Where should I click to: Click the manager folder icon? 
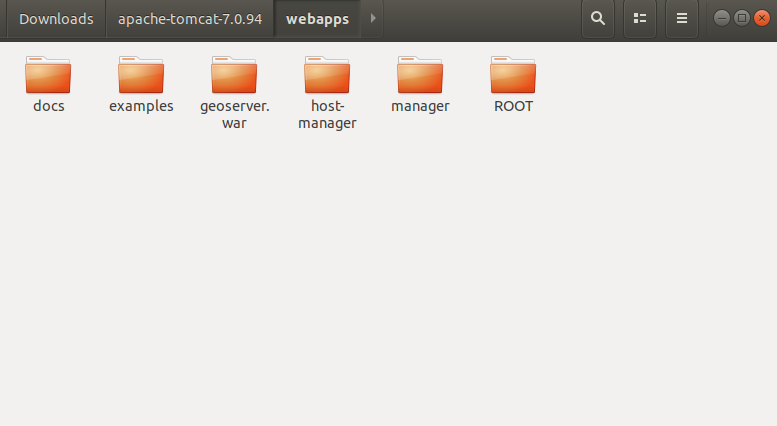[x=420, y=75]
